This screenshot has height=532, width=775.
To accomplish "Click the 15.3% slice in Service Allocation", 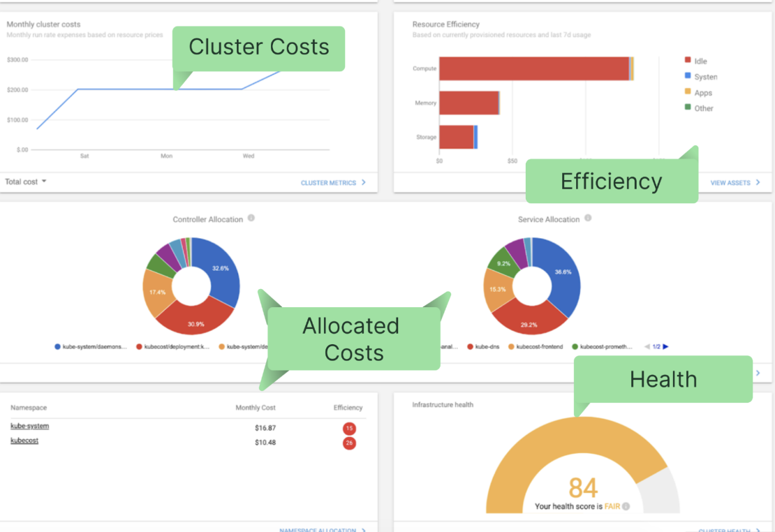I will point(497,290).
